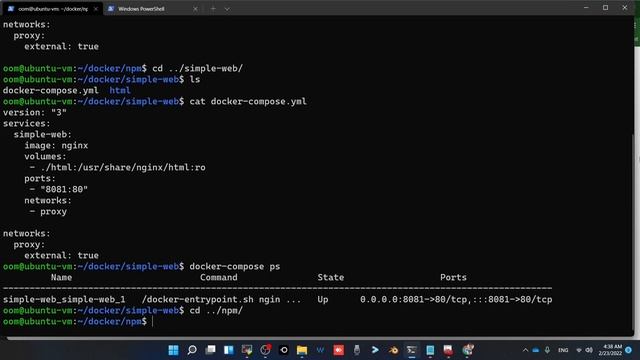Open the blue tablet app taskbar icon
Screen dimensions: 640x360
pyautogui.click(x=430, y=350)
